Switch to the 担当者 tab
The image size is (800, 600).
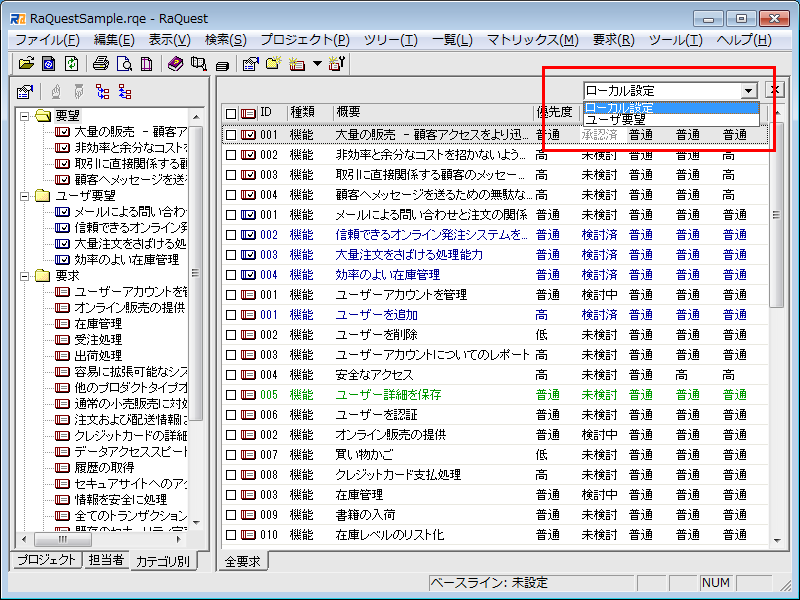[106, 560]
